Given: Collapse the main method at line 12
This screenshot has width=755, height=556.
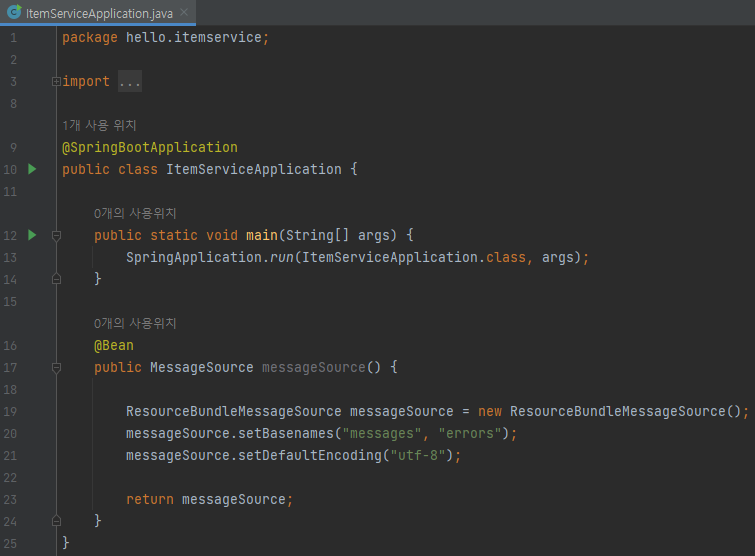Looking at the screenshot, I should [56, 235].
